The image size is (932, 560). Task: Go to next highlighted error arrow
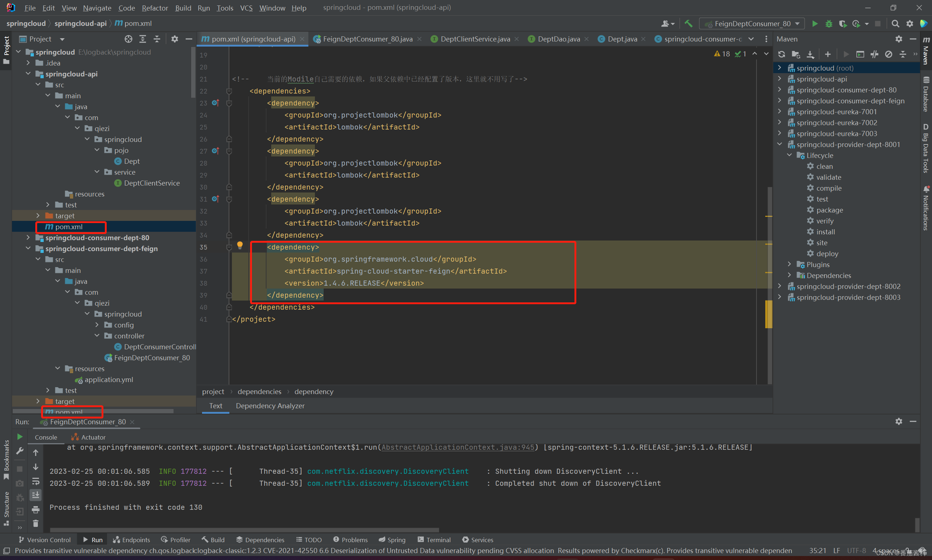click(766, 53)
